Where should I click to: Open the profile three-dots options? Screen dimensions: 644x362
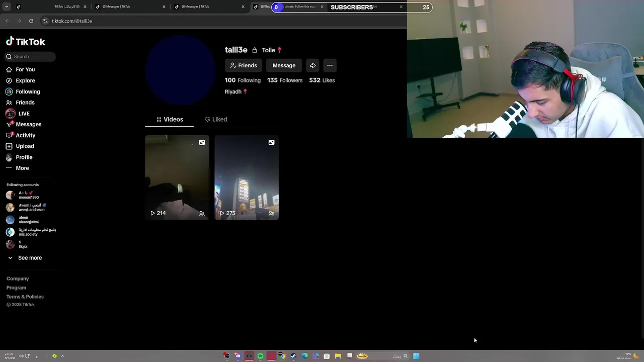(330, 65)
